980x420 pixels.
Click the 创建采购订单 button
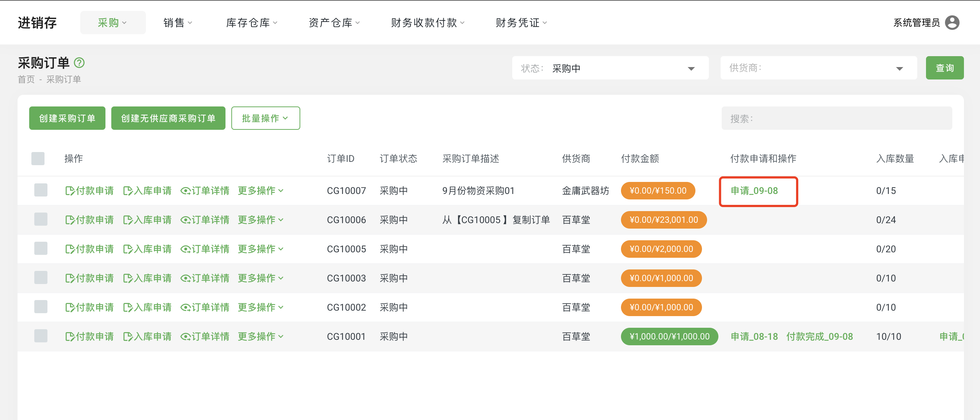coord(67,118)
